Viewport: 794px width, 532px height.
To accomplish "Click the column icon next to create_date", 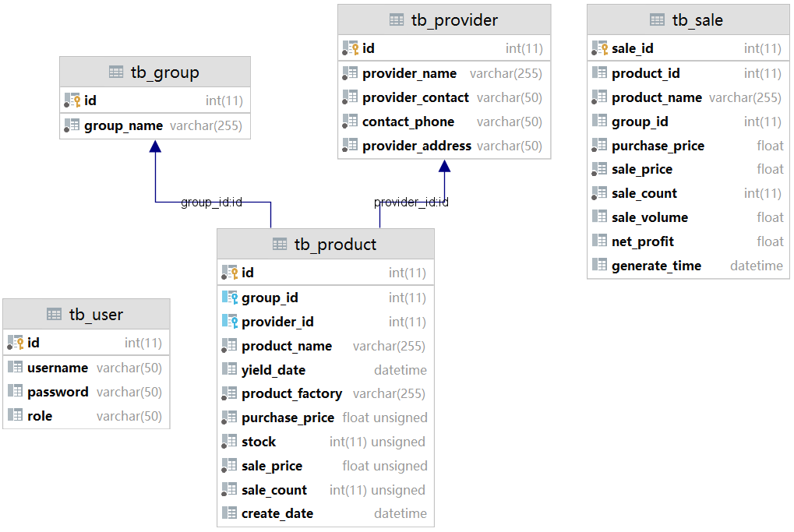I will coord(229,513).
